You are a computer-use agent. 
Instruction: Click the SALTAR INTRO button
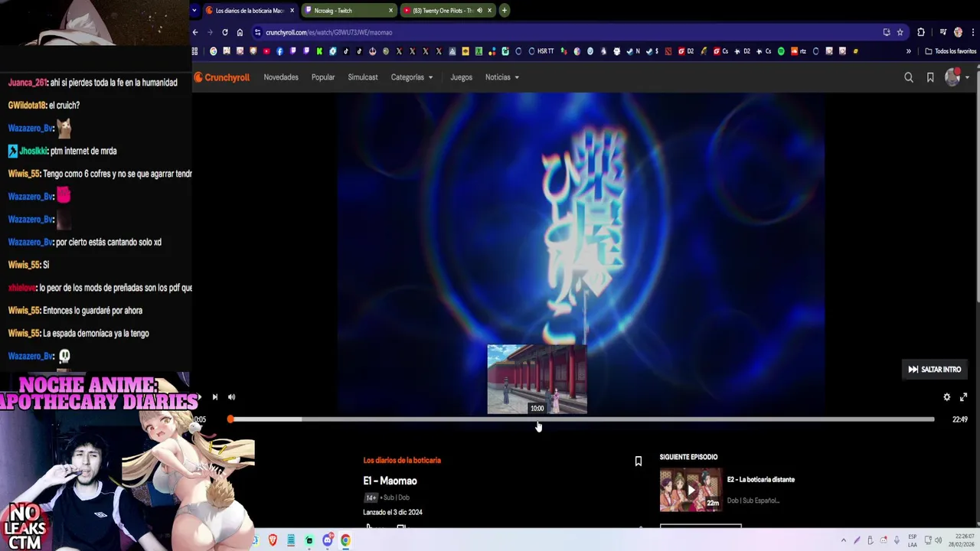click(935, 370)
